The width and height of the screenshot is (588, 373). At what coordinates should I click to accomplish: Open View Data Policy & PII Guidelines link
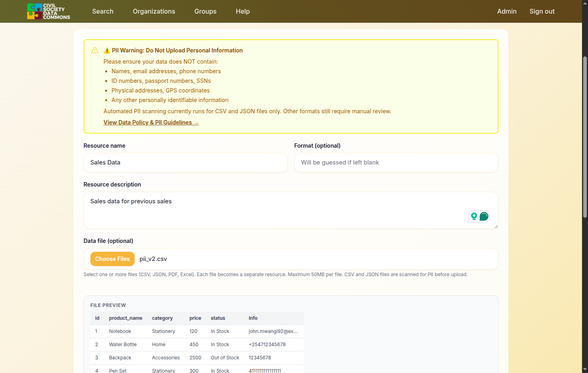click(x=151, y=122)
